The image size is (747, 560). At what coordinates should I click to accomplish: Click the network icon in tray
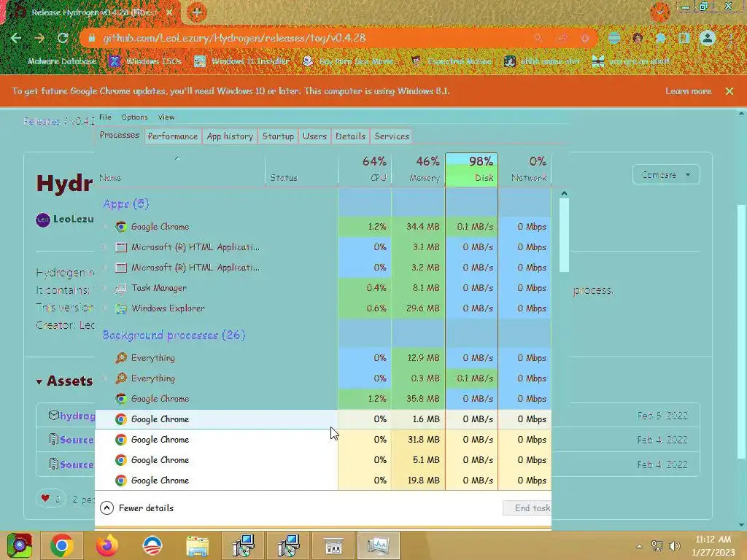657,546
